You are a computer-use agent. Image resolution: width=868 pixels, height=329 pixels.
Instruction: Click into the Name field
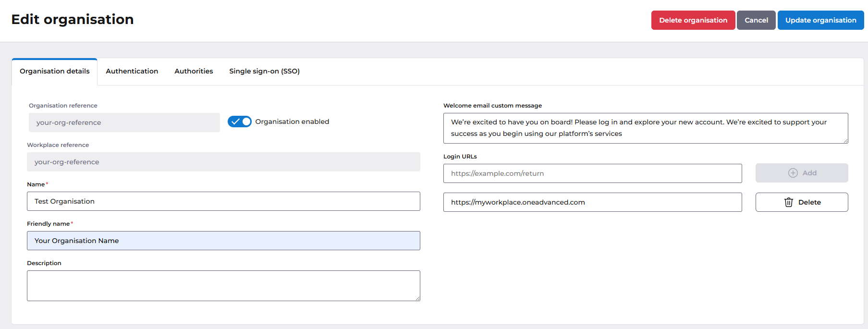click(223, 201)
